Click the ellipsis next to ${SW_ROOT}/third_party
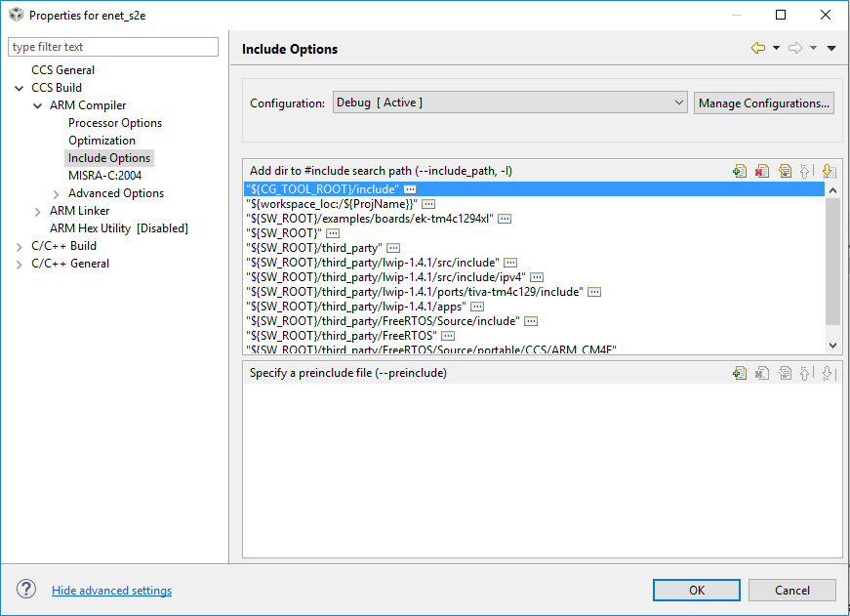Screen dimensions: 850x616 (x=393, y=248)
